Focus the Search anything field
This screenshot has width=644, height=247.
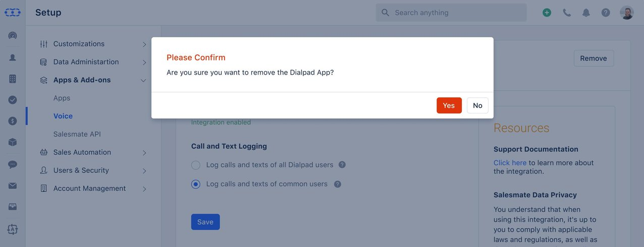point(451,13)
